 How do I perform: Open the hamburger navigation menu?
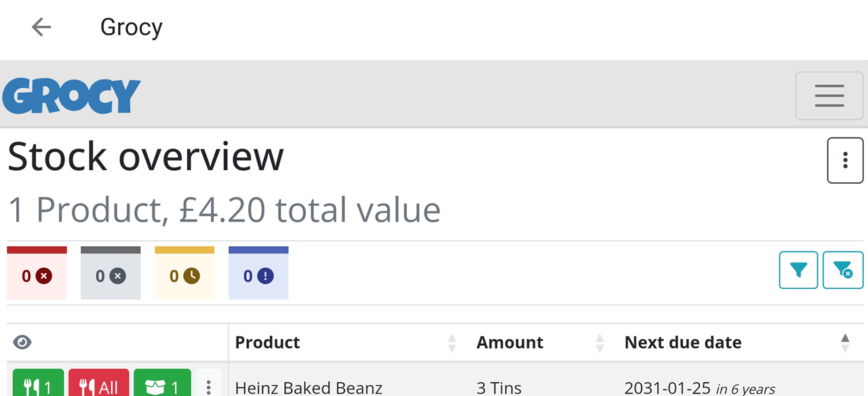point(829,96)
